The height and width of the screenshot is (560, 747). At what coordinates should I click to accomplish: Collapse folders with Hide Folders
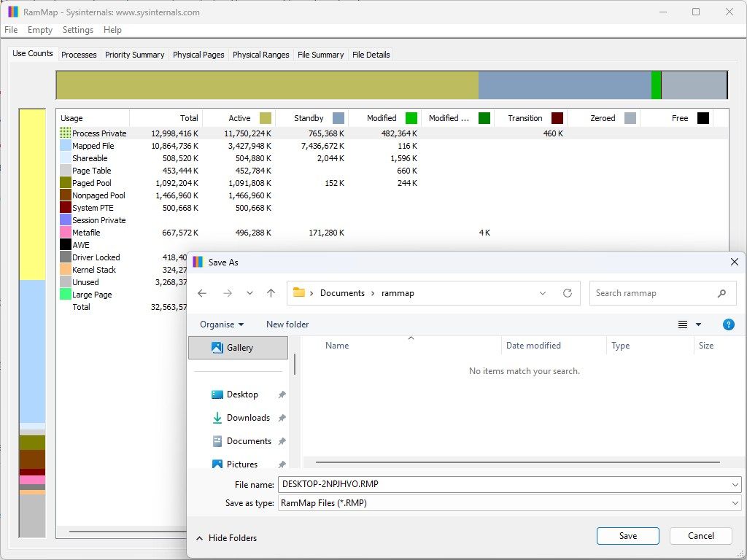(227, 538)
